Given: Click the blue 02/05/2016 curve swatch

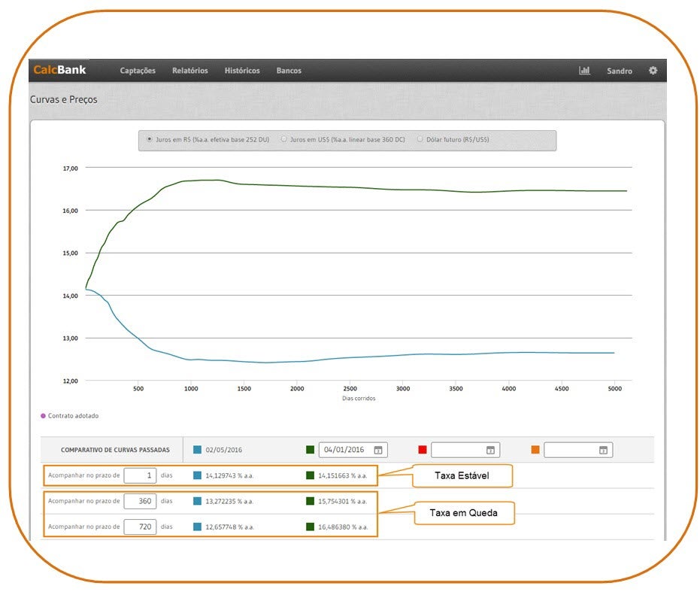Looking at the screenshot, I should pyautogui.click(x=197, y=450).
